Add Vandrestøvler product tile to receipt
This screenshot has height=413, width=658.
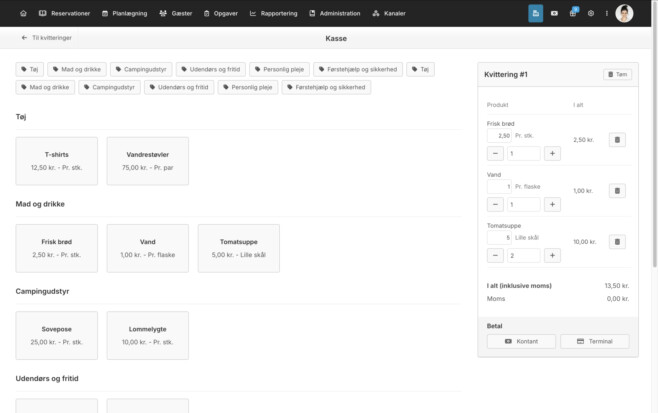(148, 161)
